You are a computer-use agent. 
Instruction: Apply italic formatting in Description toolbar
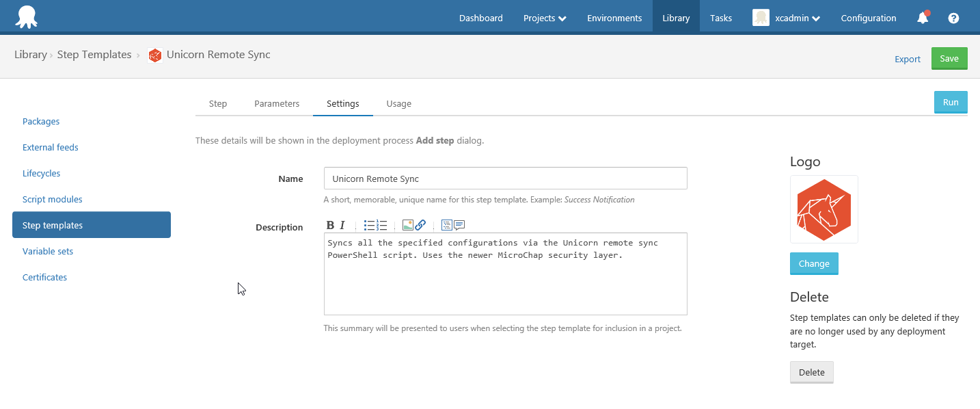[x=342, y=225]
